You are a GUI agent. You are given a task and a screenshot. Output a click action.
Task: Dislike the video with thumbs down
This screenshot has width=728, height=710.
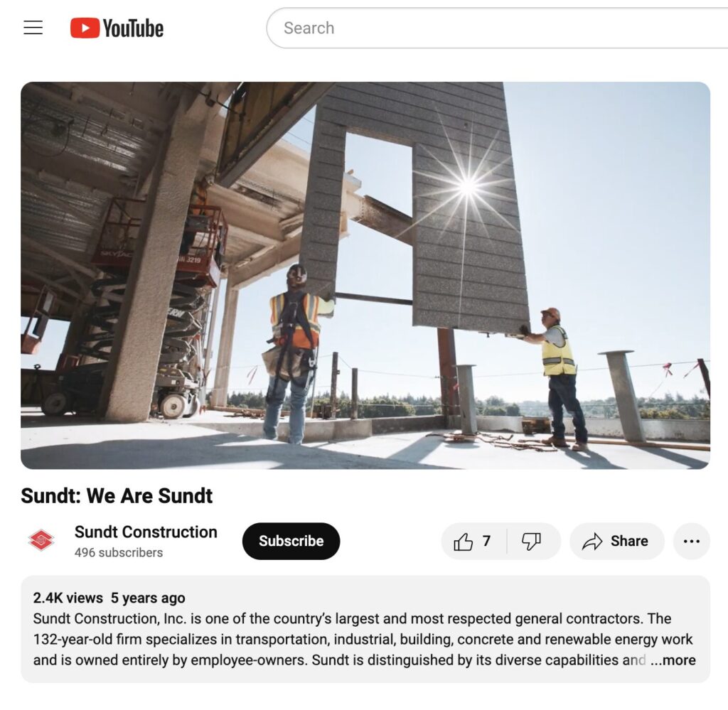[532, 541]
